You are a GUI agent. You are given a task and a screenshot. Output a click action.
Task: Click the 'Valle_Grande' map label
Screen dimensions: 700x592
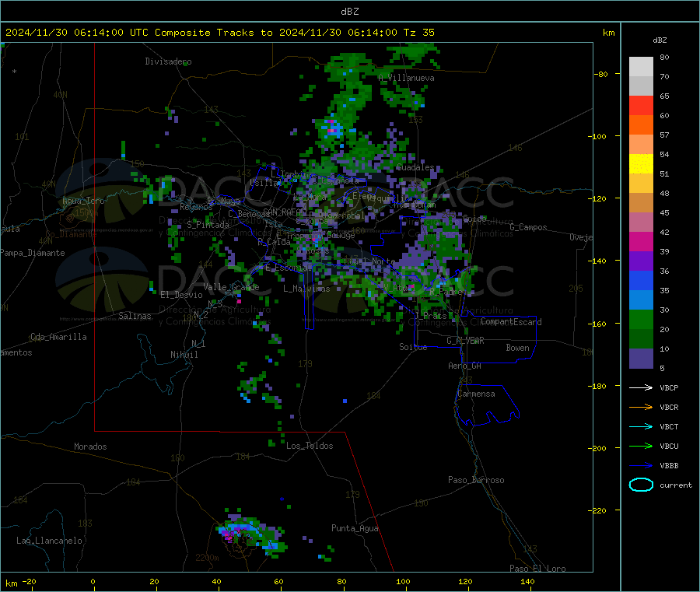pyautogui.click(x=231, y=287)
